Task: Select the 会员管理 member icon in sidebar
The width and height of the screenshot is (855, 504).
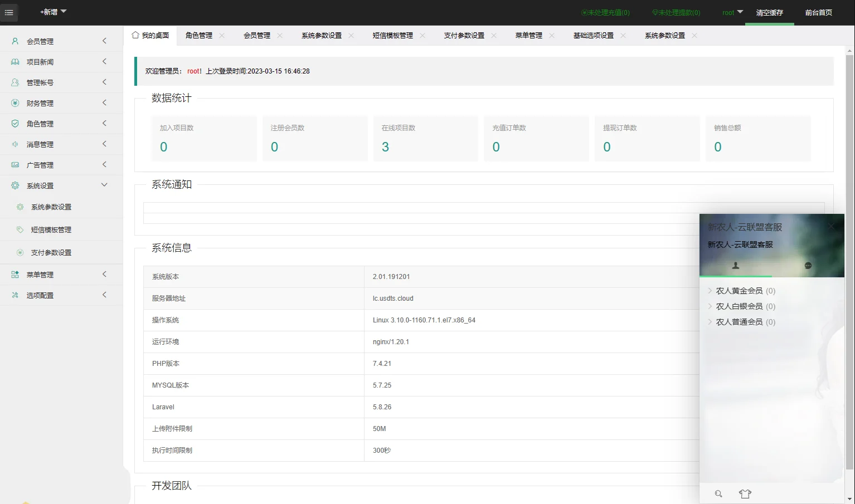Action: pyautogui.click(x=15, y=41)
